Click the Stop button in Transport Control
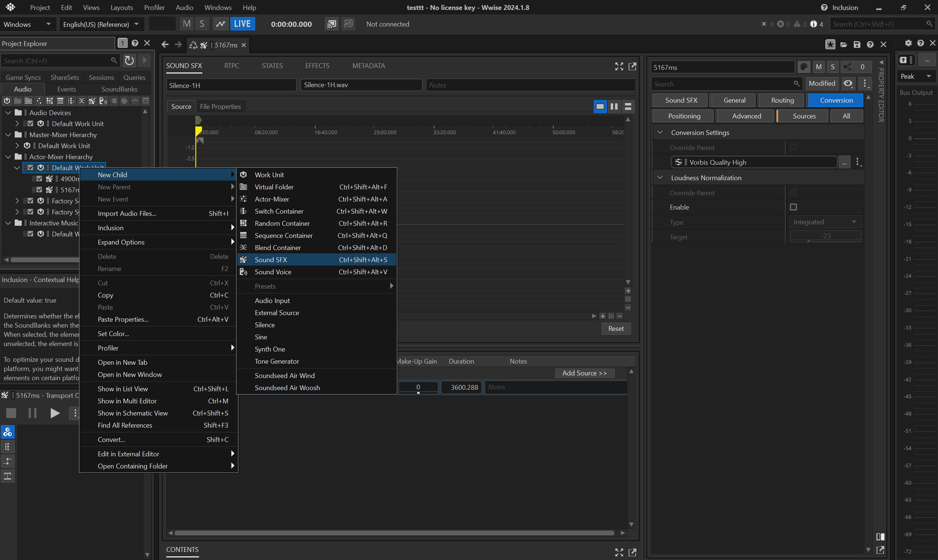Viewport: 938px width, 560px height. 11,413
